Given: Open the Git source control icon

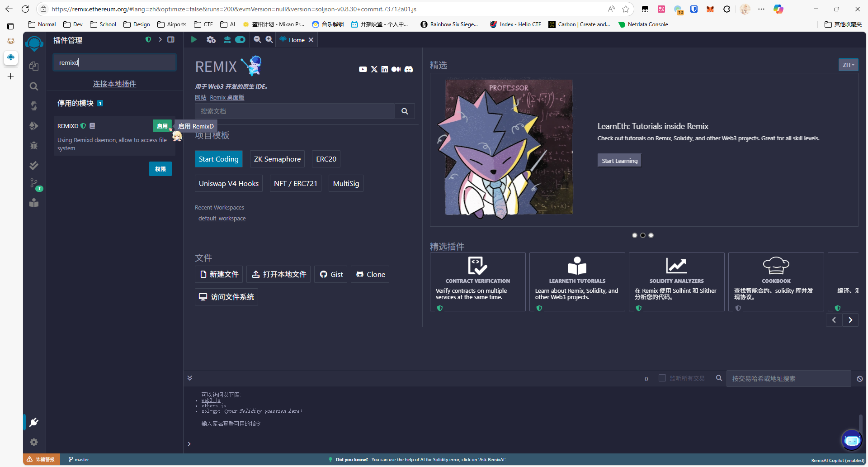Looking at the screenshot, I should tap(34, 183).
